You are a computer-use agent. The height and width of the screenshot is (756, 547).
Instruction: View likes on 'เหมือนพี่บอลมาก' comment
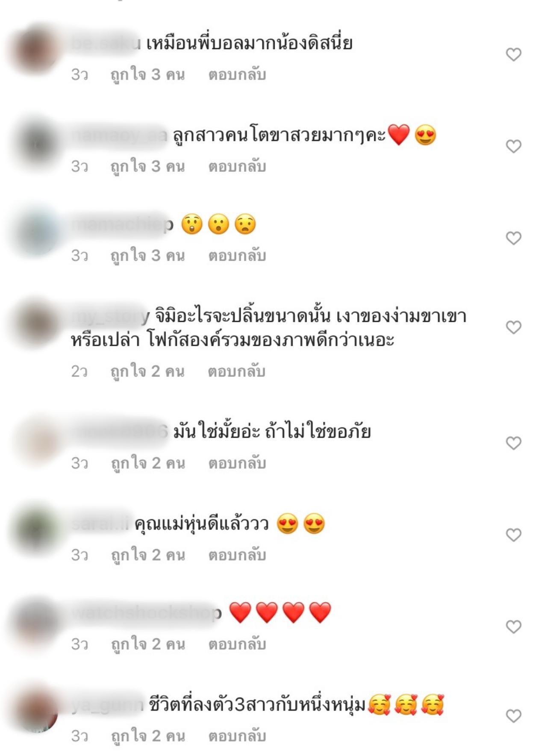coord(147,74)
